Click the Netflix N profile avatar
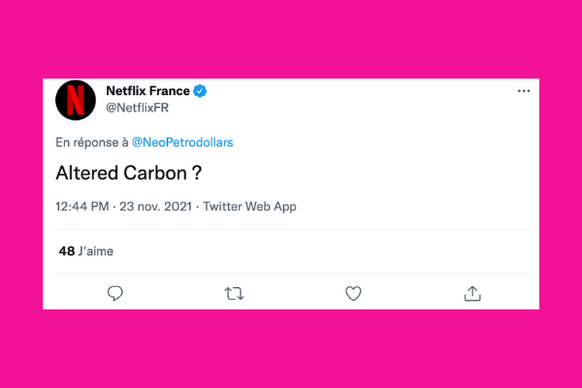 pyautogui.click(x=75, y=100)
